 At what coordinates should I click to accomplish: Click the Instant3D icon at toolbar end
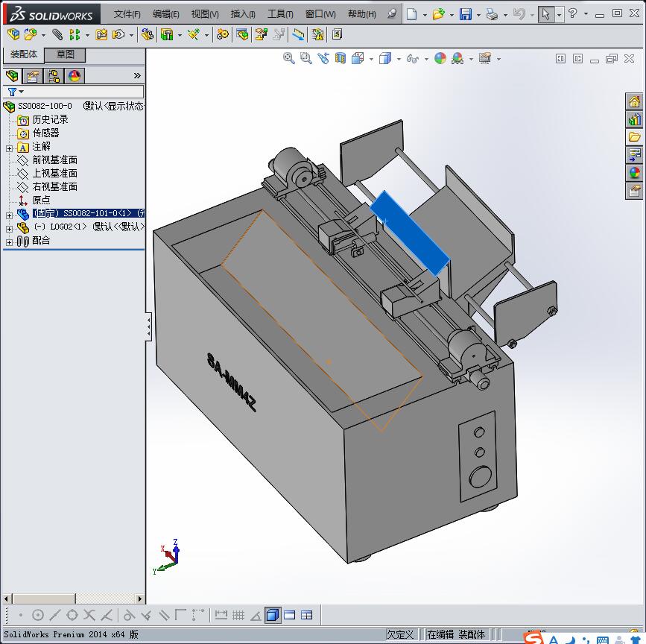tap(337, 34)
